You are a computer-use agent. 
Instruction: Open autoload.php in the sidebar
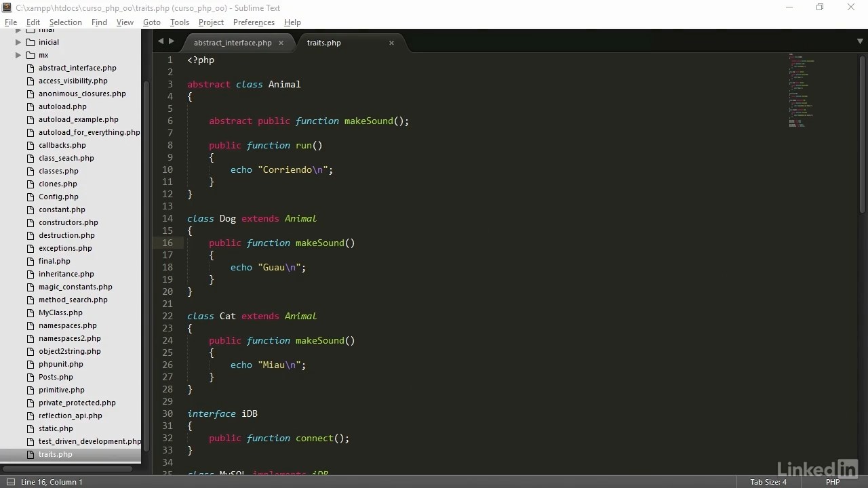pyautogui.click(x=62, y=106)
